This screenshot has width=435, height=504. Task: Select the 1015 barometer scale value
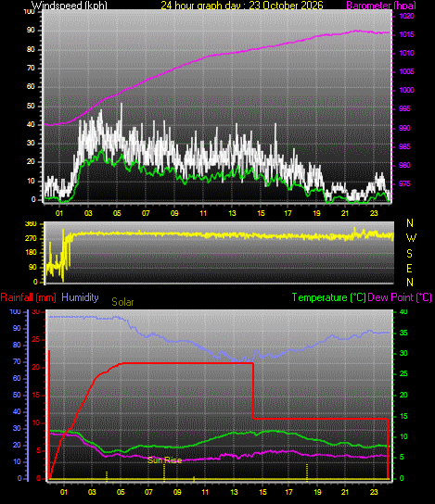406,34
